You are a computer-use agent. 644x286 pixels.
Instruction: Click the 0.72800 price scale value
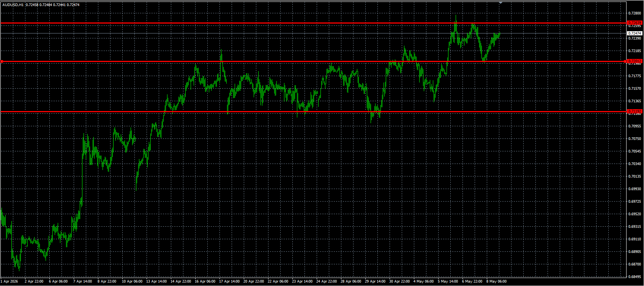point(635,13)
